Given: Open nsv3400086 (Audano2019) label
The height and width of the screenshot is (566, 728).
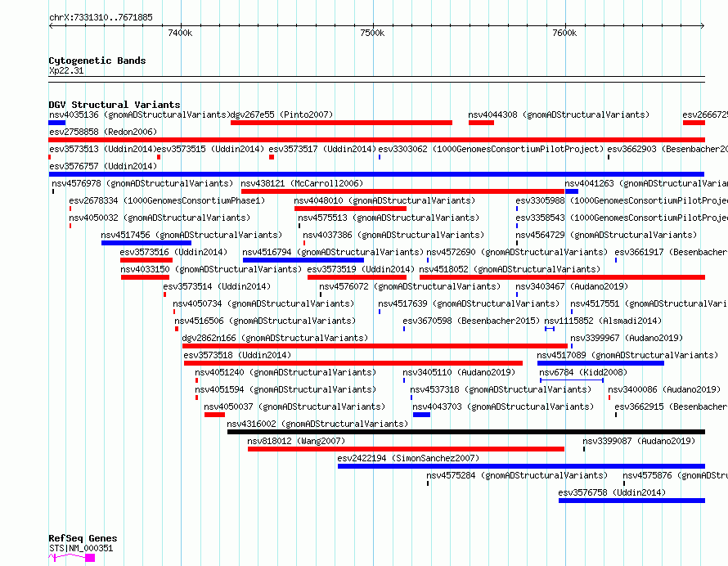Looking at the screenshot, I should click(664, 389).
